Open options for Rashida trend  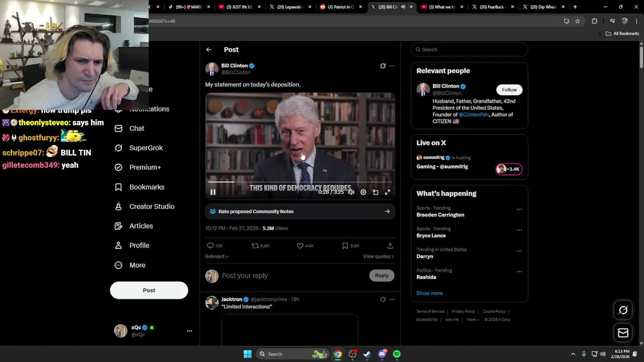click(519, 271)
